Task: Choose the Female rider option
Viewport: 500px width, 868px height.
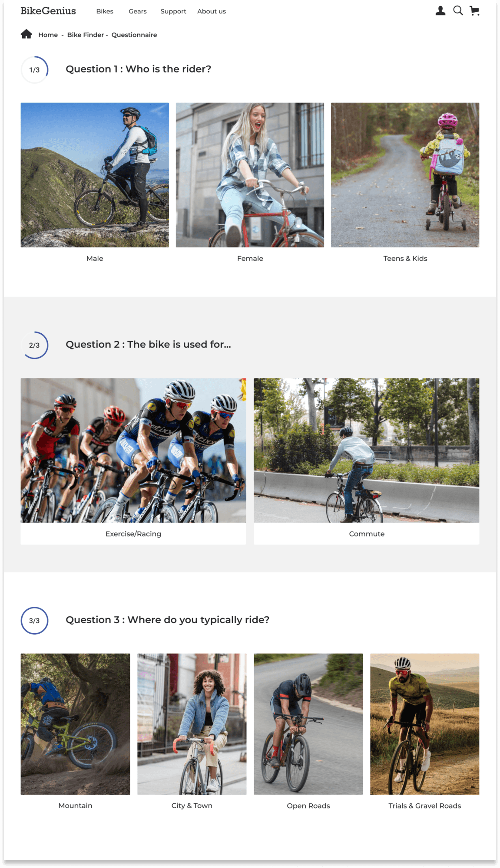Action: pyautogui.click(x=250, y=175)
